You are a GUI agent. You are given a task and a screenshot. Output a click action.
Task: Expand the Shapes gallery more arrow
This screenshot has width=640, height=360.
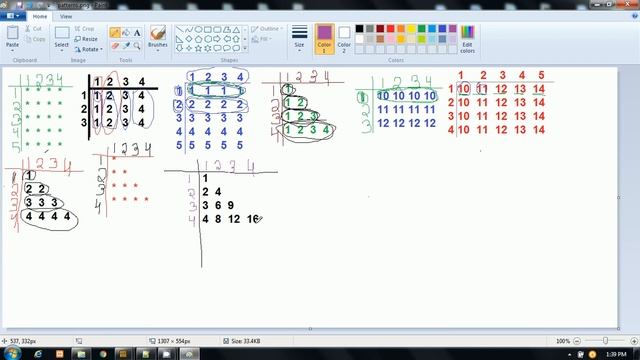pos(244,48)
